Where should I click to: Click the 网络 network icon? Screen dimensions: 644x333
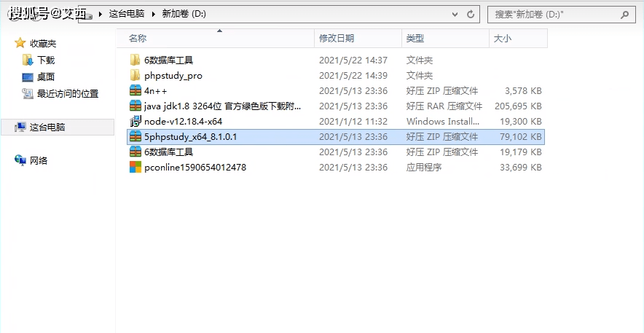click(x=20, y=160)
